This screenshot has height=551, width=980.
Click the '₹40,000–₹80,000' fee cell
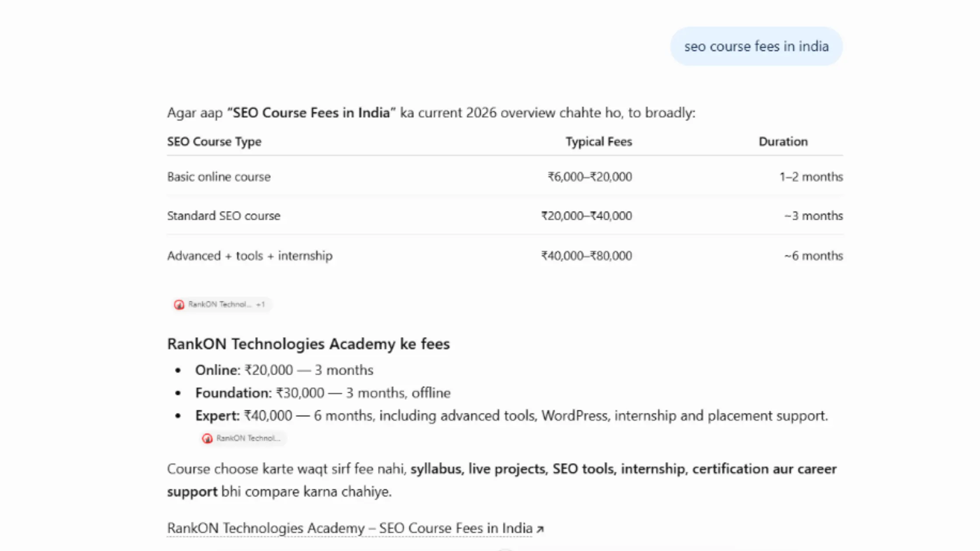pos(587,255)
